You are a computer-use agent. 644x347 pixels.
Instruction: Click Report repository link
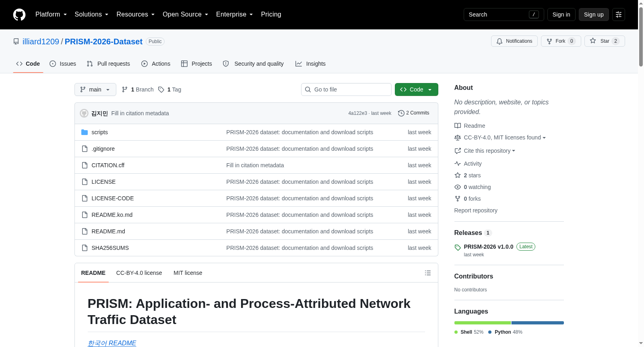click(x=476, y=210)
